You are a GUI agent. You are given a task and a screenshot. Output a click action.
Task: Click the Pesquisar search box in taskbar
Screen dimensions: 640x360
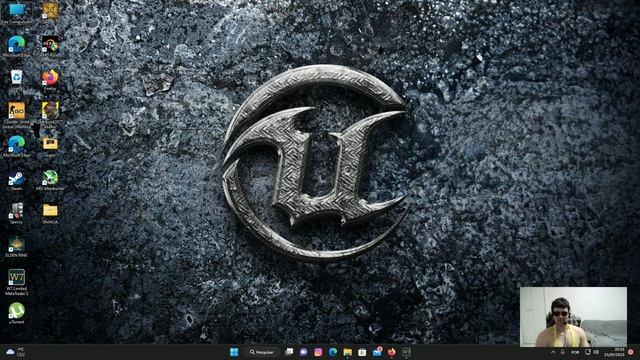262,352
